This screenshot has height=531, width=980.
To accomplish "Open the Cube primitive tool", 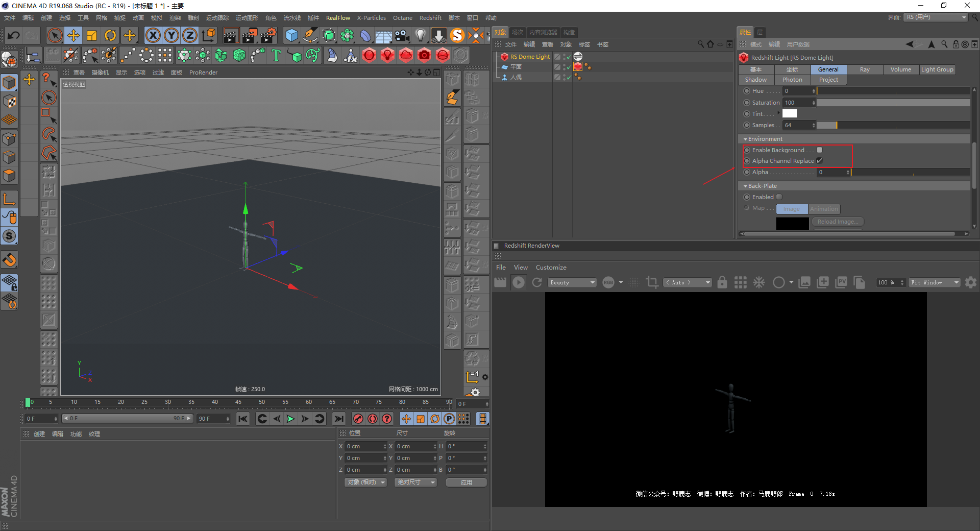I will (291, 35).
